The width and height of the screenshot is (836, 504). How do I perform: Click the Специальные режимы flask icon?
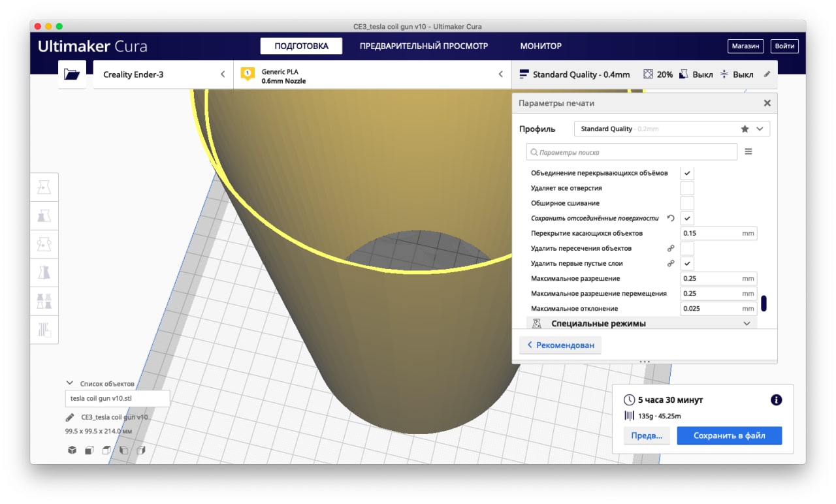coord(538,323)
